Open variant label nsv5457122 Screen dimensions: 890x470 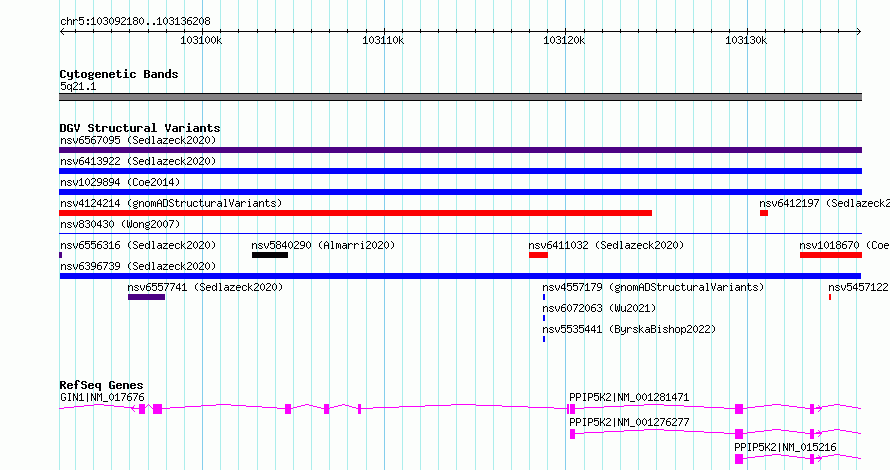pyautogui.click(x=859, y=287)
